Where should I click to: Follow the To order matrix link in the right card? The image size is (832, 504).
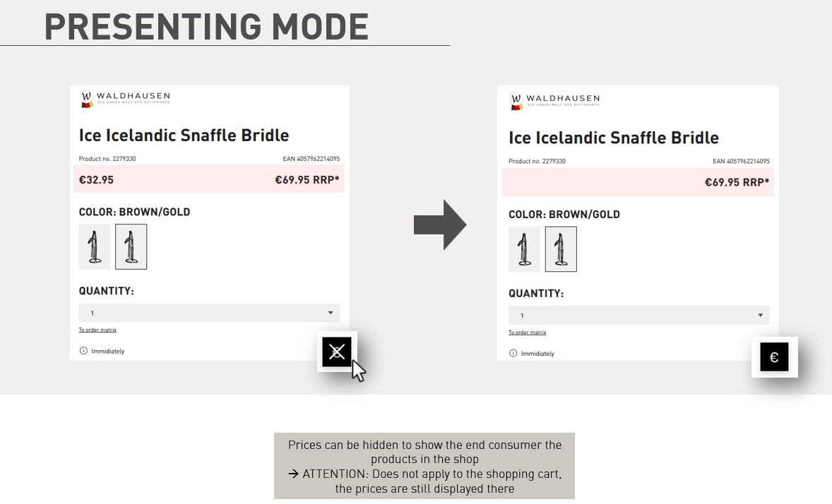527,332
